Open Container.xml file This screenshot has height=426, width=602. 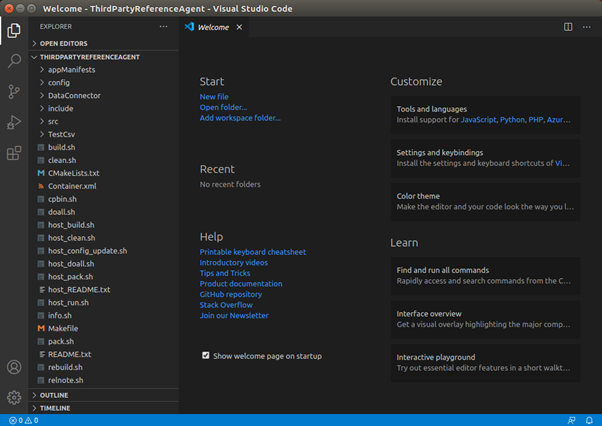[x=104, y=186]
